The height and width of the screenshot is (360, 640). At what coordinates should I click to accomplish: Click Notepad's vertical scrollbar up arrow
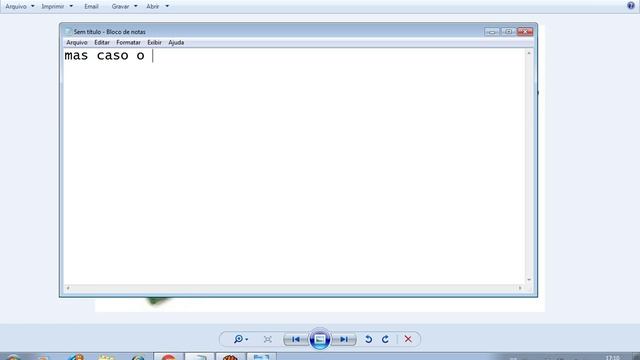529,53
